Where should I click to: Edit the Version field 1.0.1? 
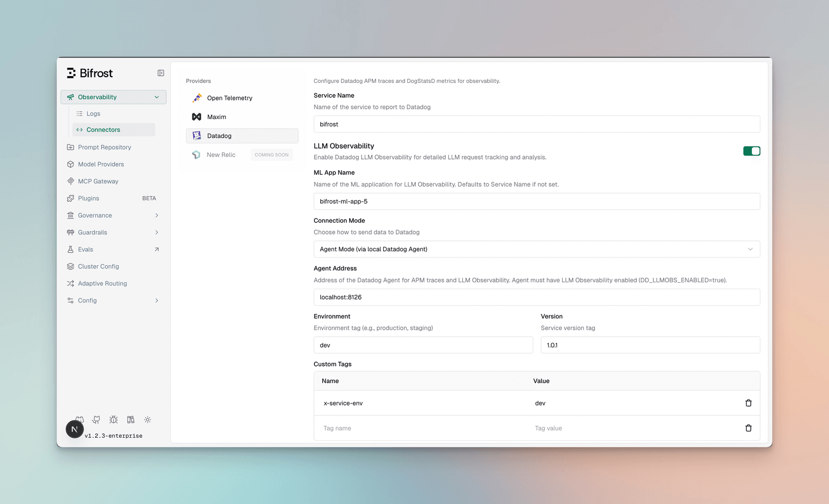coord(650,345)
